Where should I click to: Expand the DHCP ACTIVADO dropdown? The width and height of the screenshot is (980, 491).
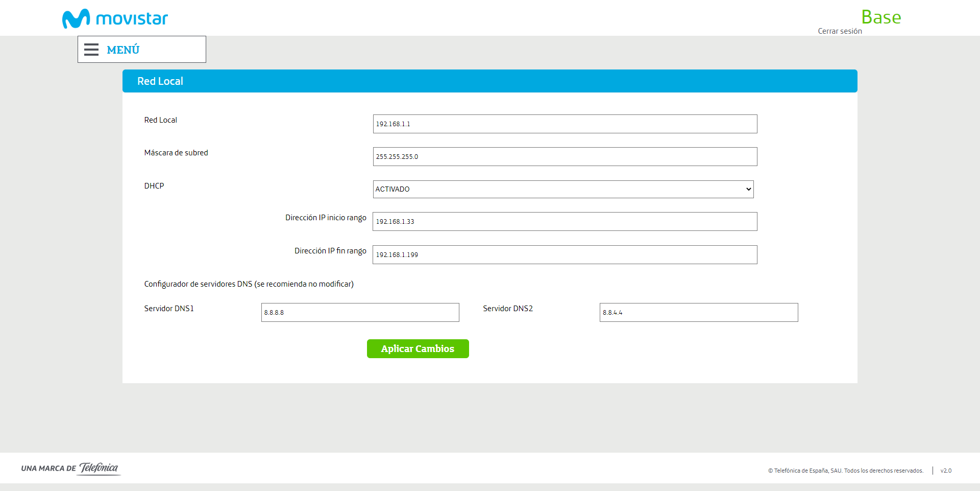coord(563,189)
